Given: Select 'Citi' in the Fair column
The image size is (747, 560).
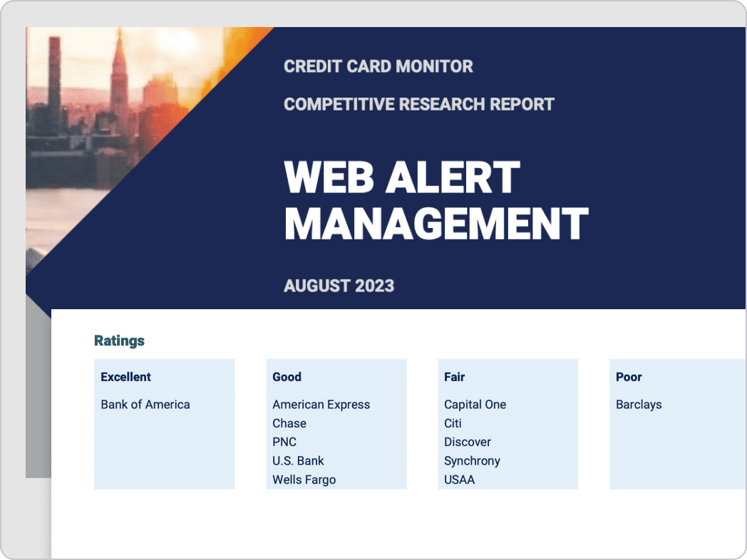Looking at the screenshot, I should [x=453, y=423].
